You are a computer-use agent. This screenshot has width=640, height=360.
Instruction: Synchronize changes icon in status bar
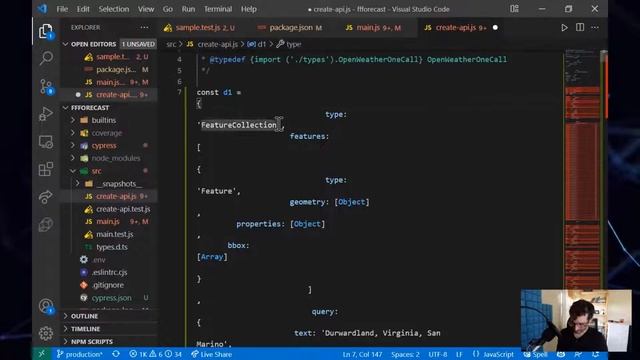click(x=116, y=354)
